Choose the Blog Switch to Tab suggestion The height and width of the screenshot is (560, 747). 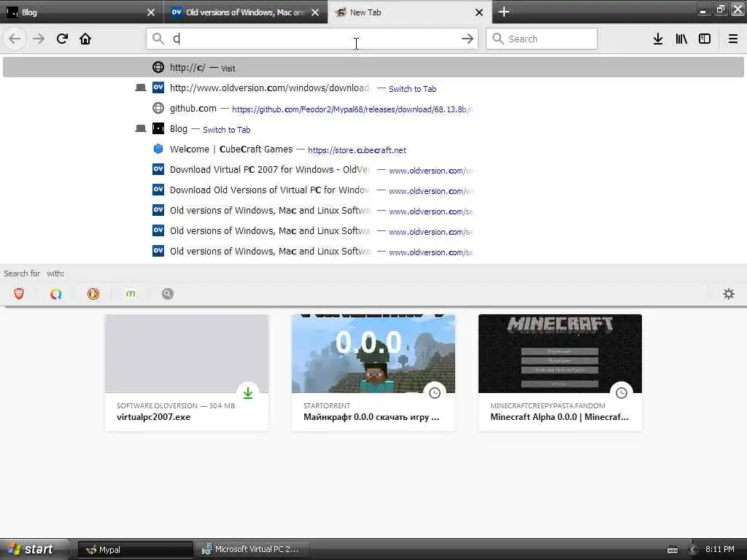(373, 129)
